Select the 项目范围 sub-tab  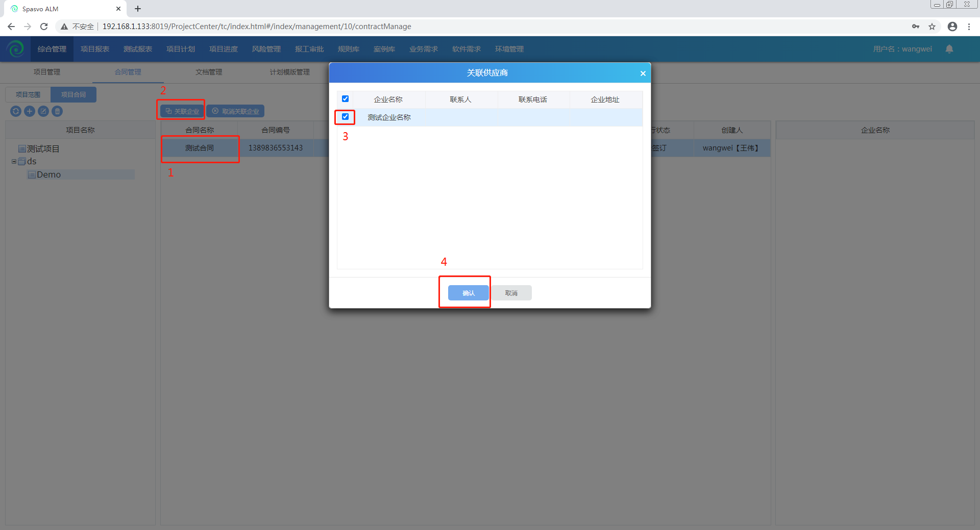coord(28,94)
